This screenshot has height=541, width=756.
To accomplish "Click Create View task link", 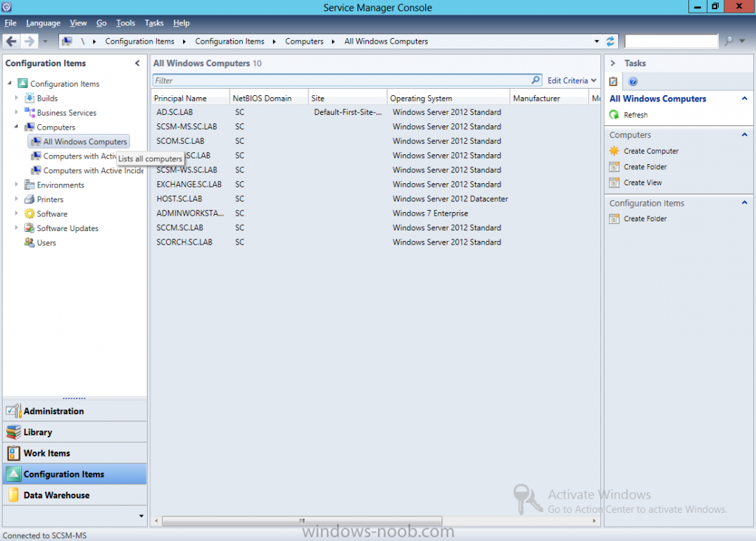I will (643, 182).
